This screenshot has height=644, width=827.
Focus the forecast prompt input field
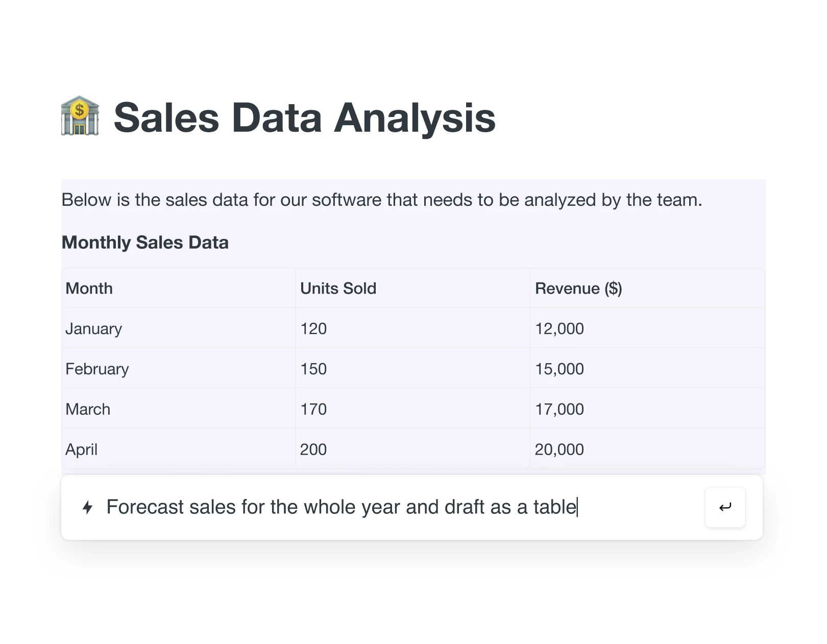tap(357, 507)
